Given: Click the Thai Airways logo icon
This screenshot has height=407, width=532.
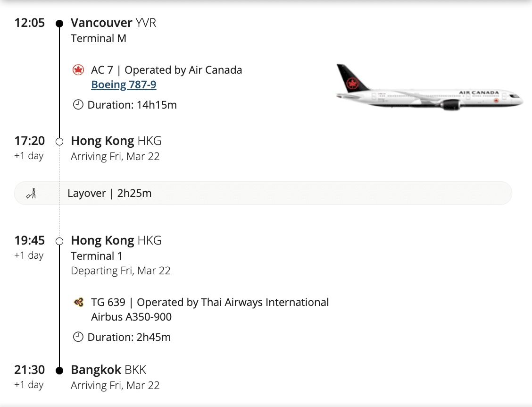Looking at the screenshot, I should pyautogui.click(x=78, y=302).
